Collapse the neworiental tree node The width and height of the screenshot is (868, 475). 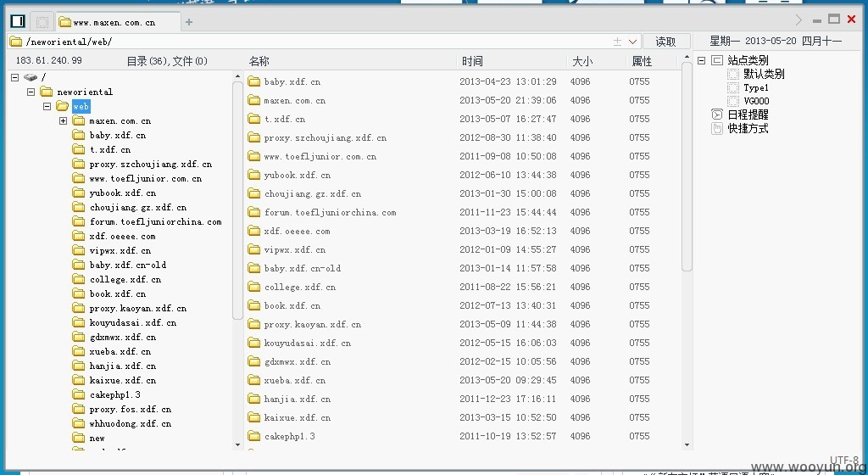pyautogui.click(x=31, y=92)
